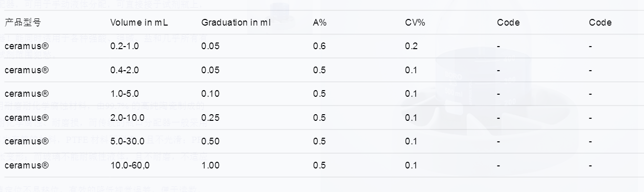Select the Volume in mL header

click(x=139, y=23)
